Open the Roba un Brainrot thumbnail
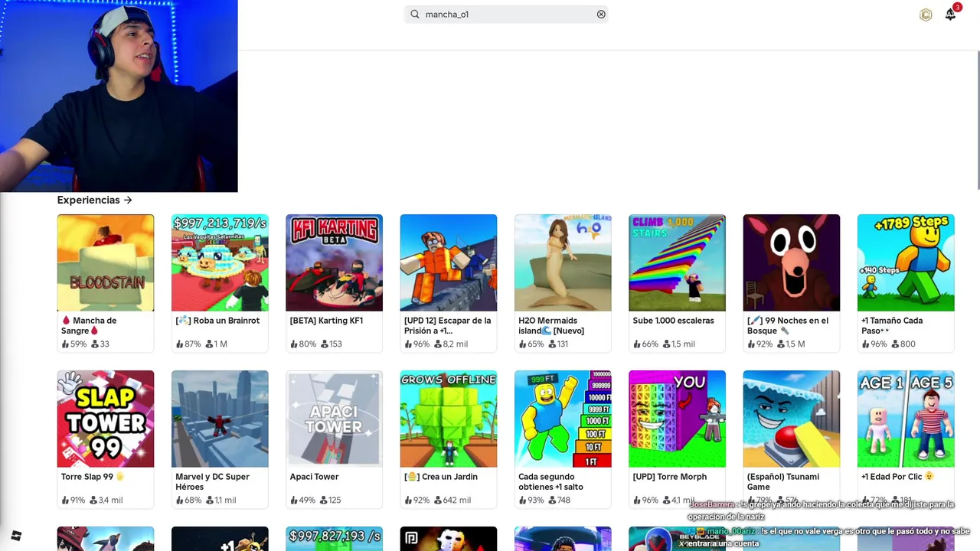The image size is (980, 551). click(220, 262)
